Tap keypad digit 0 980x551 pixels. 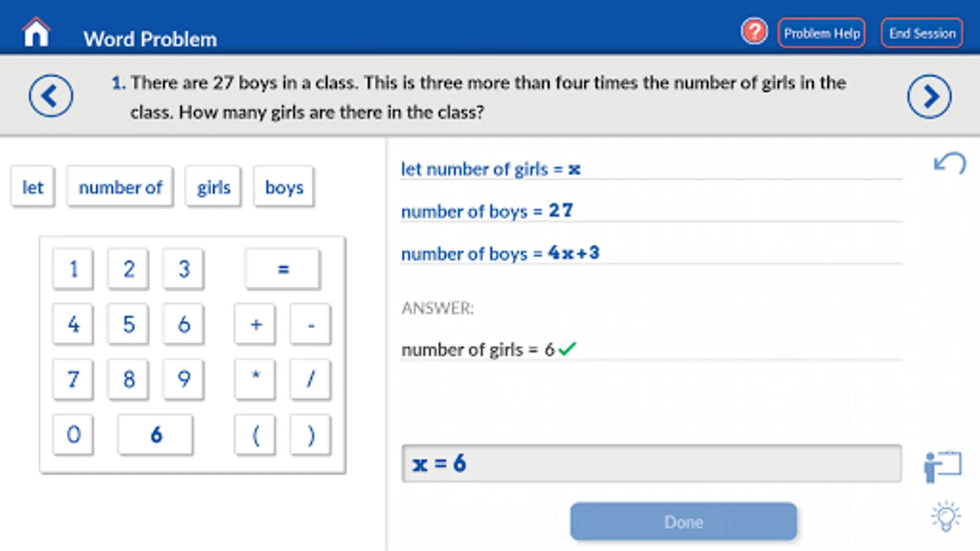73,435
